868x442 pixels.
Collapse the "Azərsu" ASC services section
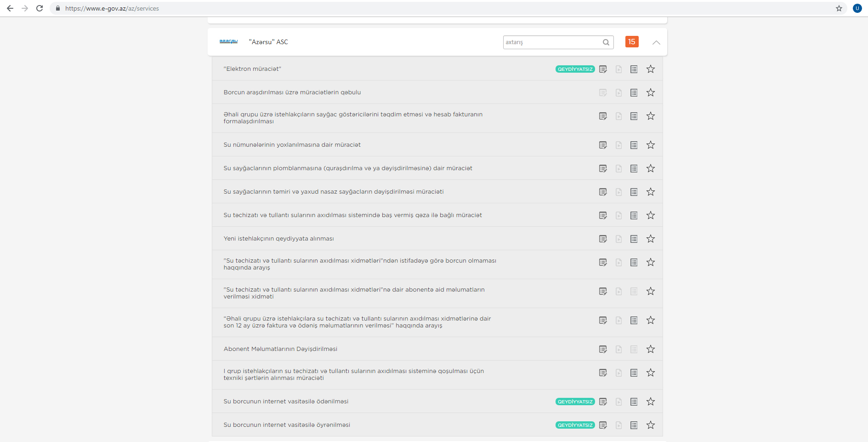(656, 42)
